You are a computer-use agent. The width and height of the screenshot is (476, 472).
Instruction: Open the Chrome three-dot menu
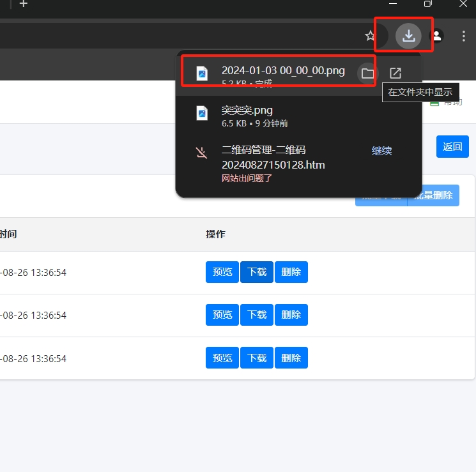pyautogui.click(x=464, y=36)
